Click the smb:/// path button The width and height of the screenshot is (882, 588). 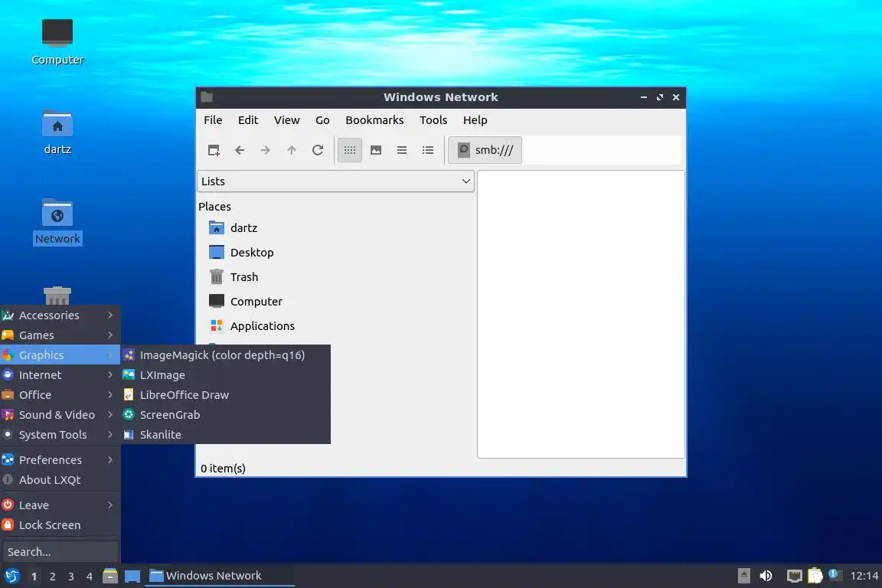(485, 150)
